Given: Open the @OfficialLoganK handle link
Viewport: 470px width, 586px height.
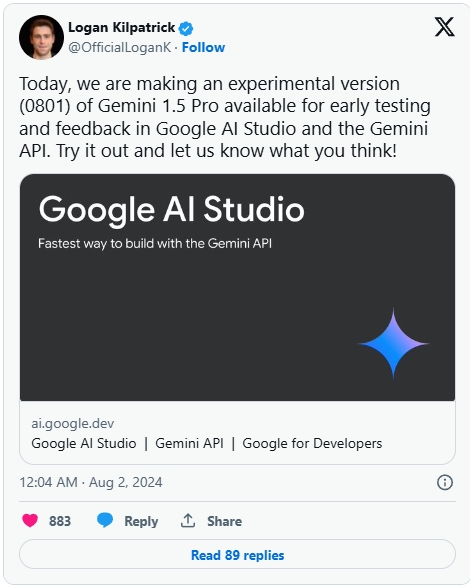Looking at the screenshot, I should [120, 47].
